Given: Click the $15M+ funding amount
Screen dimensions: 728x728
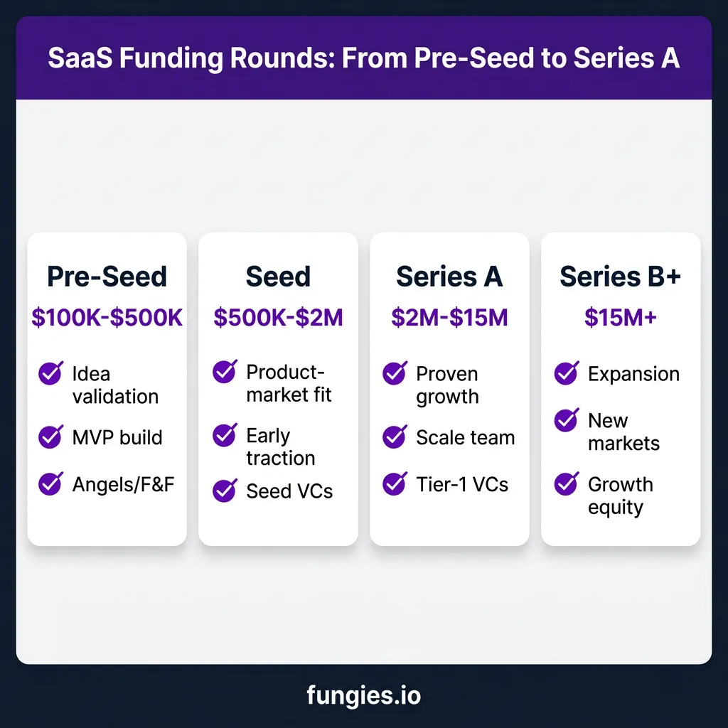Looking at the screenshot, I should [x=620, y=318].
